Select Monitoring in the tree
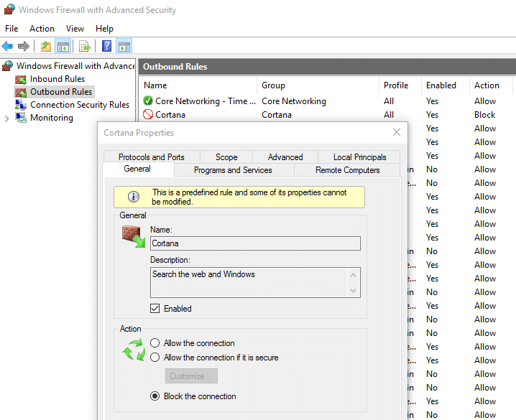This screenshot has width=516, height=420. [x=52, y=118]
